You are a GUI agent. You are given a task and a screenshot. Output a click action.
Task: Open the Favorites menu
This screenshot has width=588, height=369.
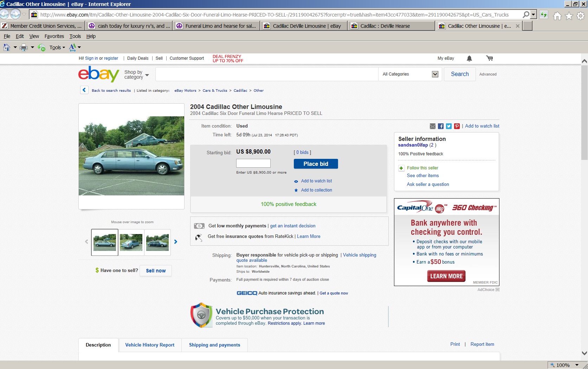[x=54, y=36]
